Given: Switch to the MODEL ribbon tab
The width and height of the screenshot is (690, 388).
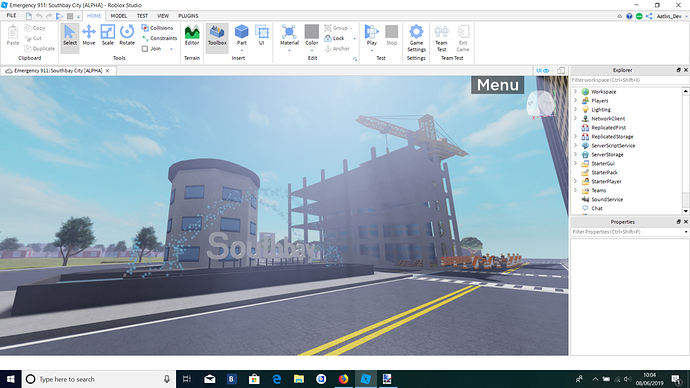Looking at the screenshot, I should 119,16.
